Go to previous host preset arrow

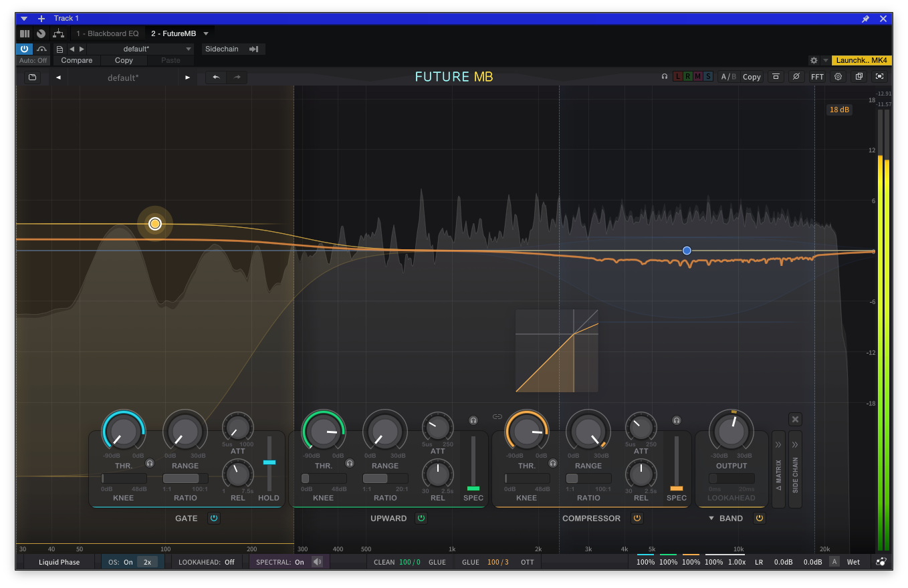[72, 49]
